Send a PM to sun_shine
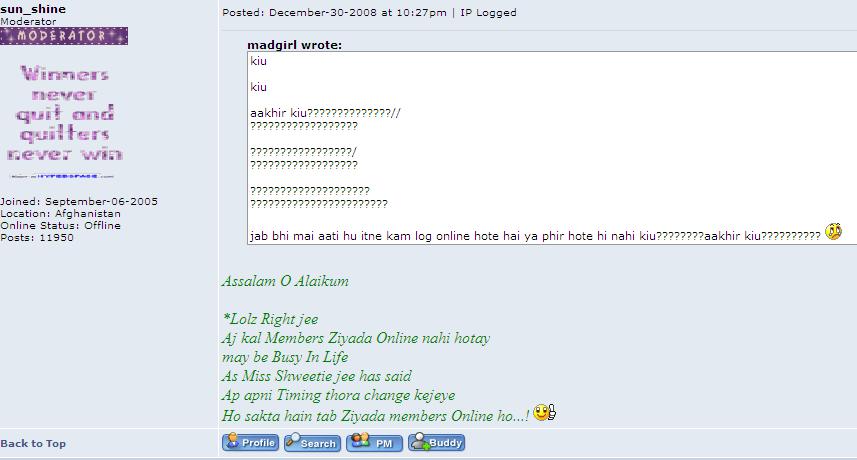 [x=374, y=443]
